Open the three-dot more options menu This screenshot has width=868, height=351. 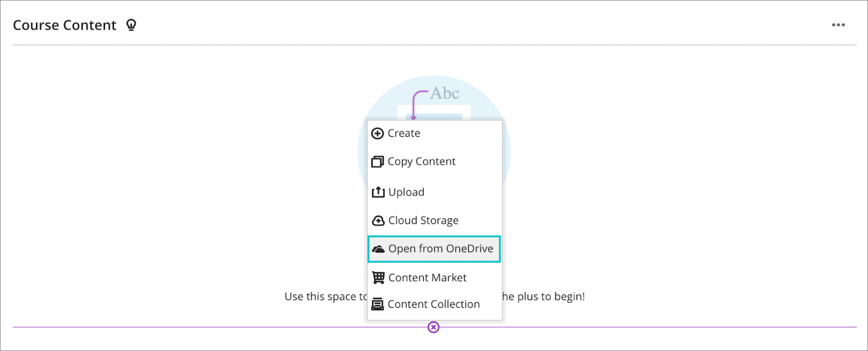838,25
